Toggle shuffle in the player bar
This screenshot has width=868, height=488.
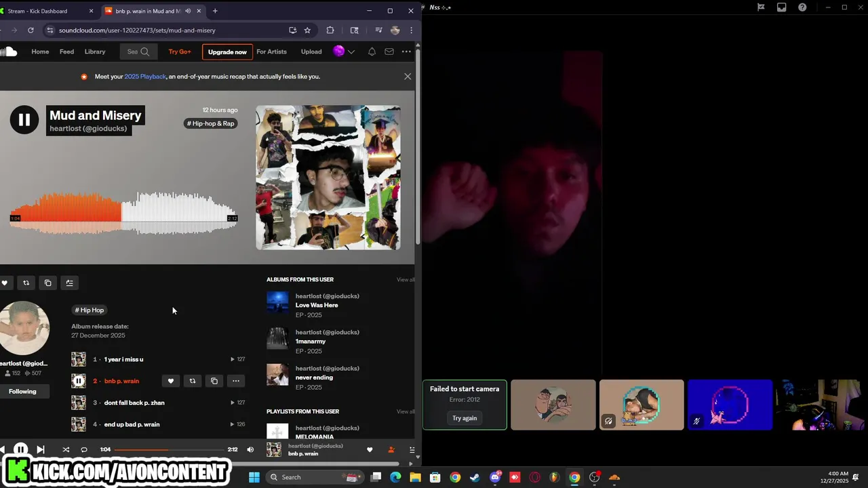66,449
